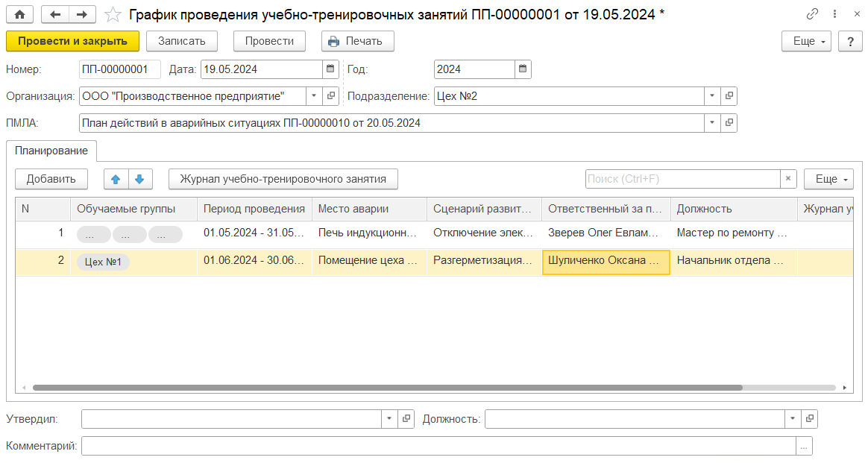The image size is (868, 463).
Task: Go forward with the right arrow
Action: click(x=81, y=14)
